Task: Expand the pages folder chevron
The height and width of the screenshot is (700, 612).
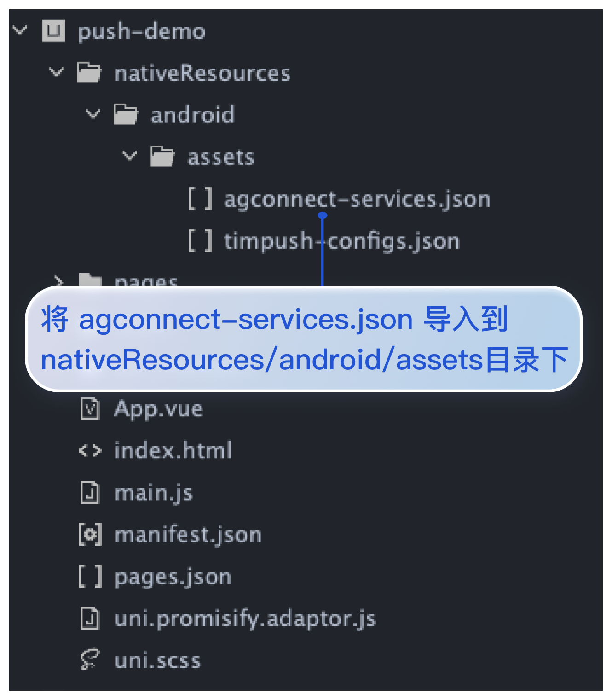Action: coord(58,280)
